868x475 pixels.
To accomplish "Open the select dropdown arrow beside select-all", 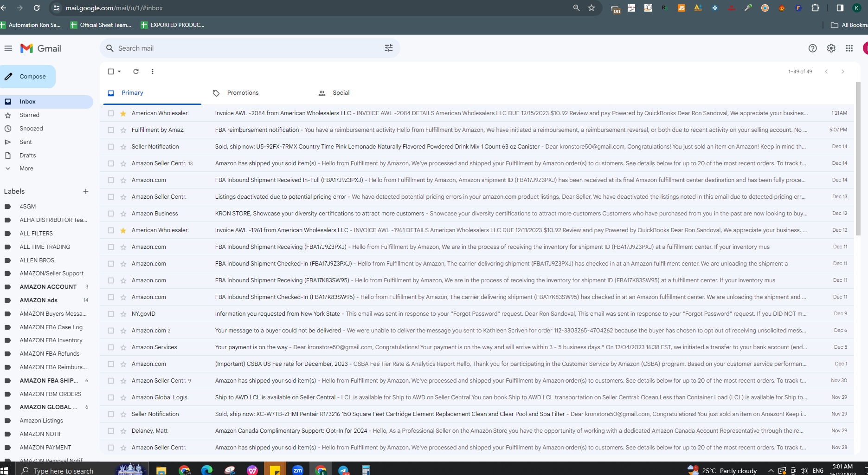I will (x=119, y=72).
